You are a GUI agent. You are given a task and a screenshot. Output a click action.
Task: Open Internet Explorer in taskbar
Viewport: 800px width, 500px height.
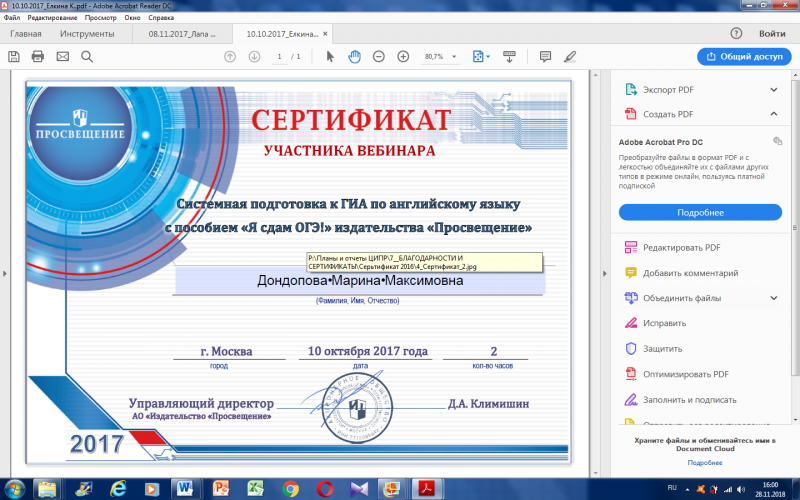118,489
